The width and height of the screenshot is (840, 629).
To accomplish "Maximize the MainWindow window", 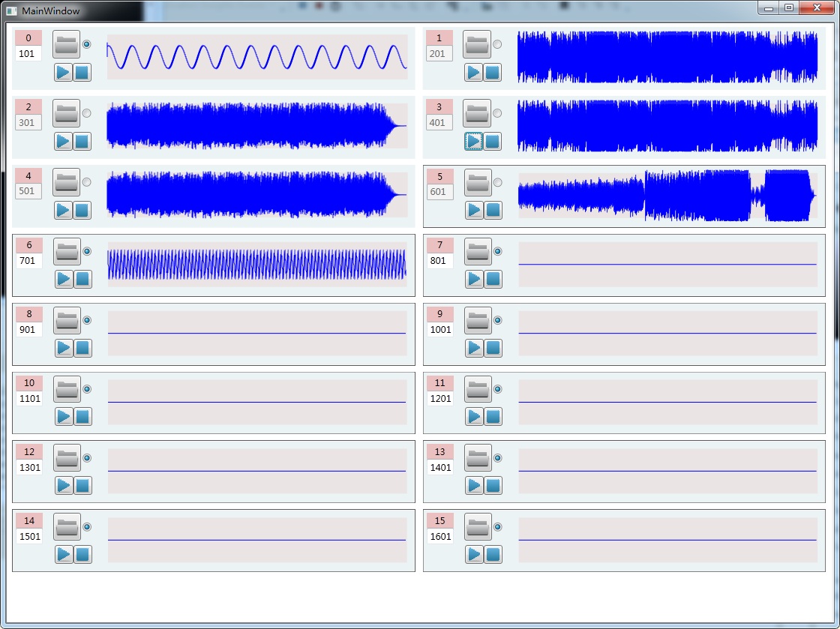I will click(788, 7).
